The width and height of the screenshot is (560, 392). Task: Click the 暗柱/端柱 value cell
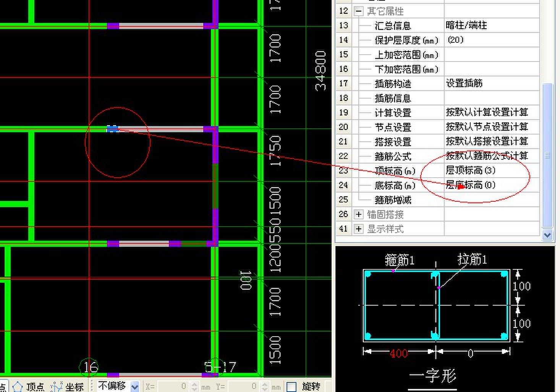pos(492,26)
